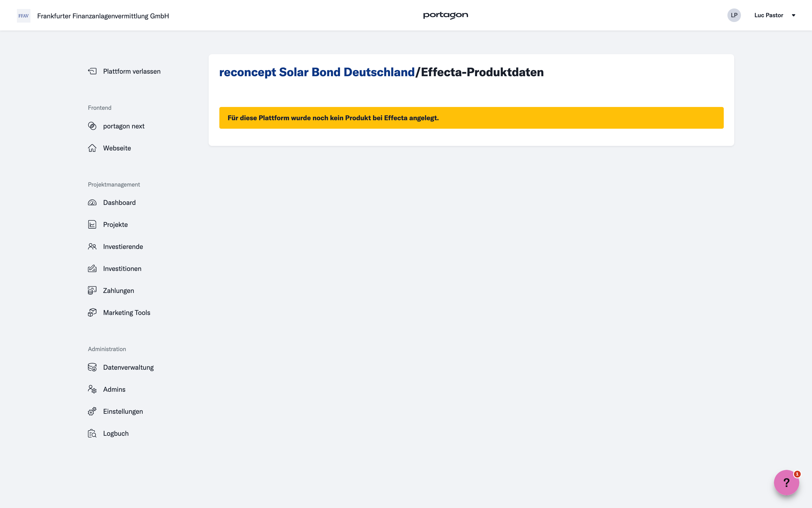Click the Investierende people icon

pos(92,247)
